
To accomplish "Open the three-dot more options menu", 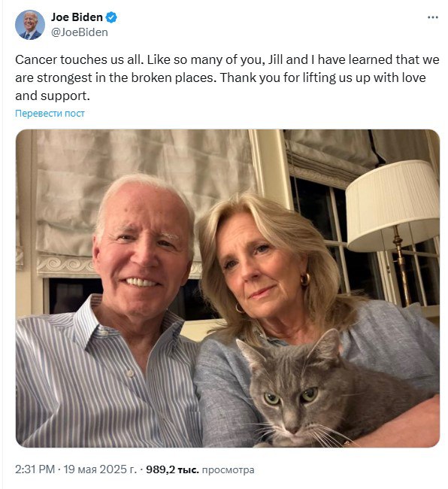I will [x=432, y=17].
